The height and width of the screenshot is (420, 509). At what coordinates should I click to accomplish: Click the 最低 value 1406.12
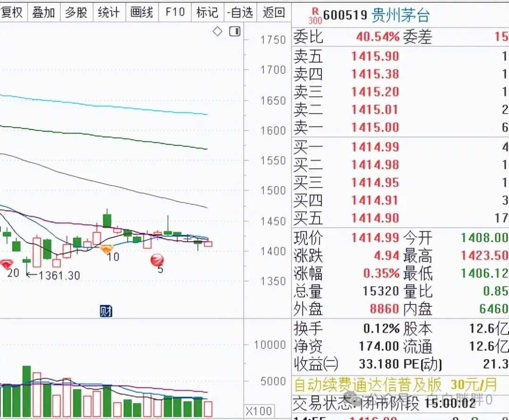(x=484, y=273)
